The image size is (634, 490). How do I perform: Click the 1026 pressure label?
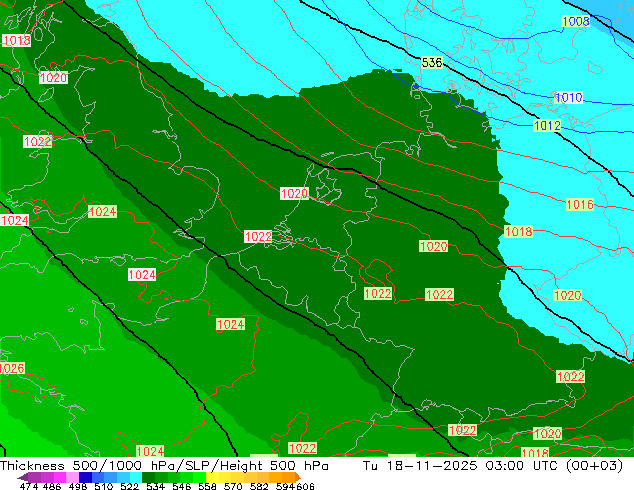[11, 369]
